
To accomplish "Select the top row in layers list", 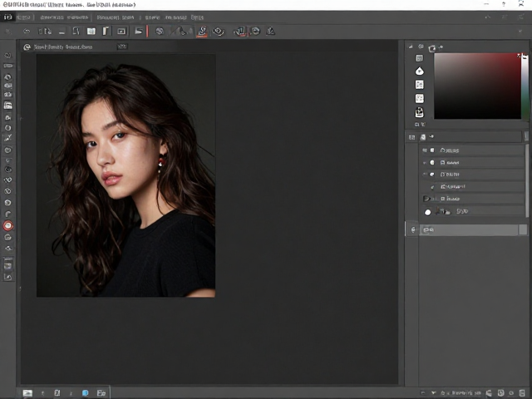I will pos(473,150).
